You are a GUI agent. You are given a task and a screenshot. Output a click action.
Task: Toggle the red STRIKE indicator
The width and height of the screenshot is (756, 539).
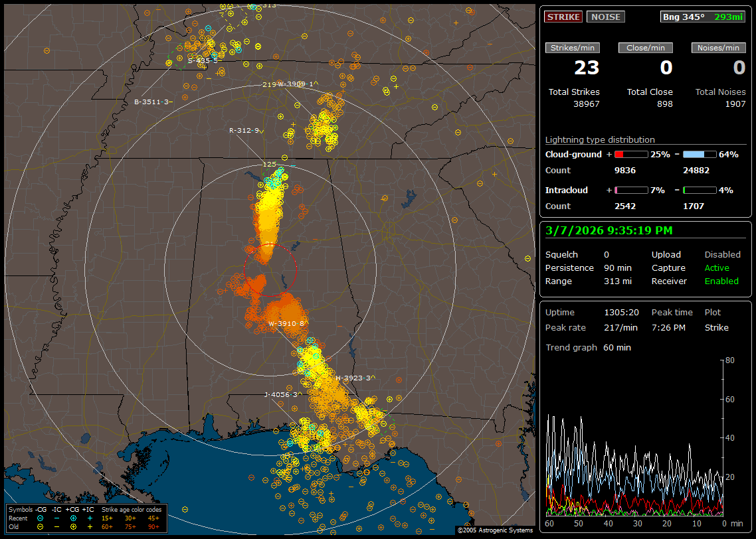pyautogui.click(x=563, y=17)
